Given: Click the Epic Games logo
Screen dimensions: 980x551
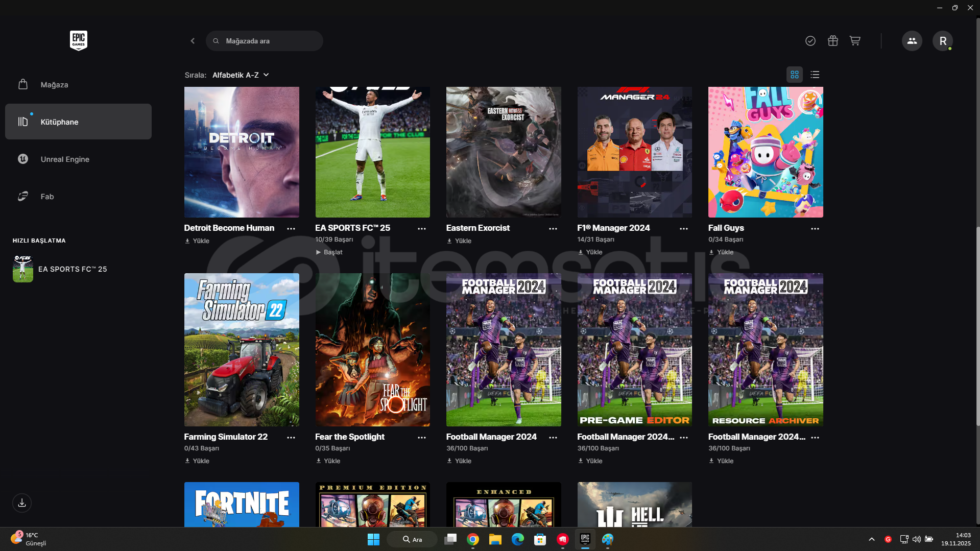Looking at the screenshot, I should click(79, 40).
